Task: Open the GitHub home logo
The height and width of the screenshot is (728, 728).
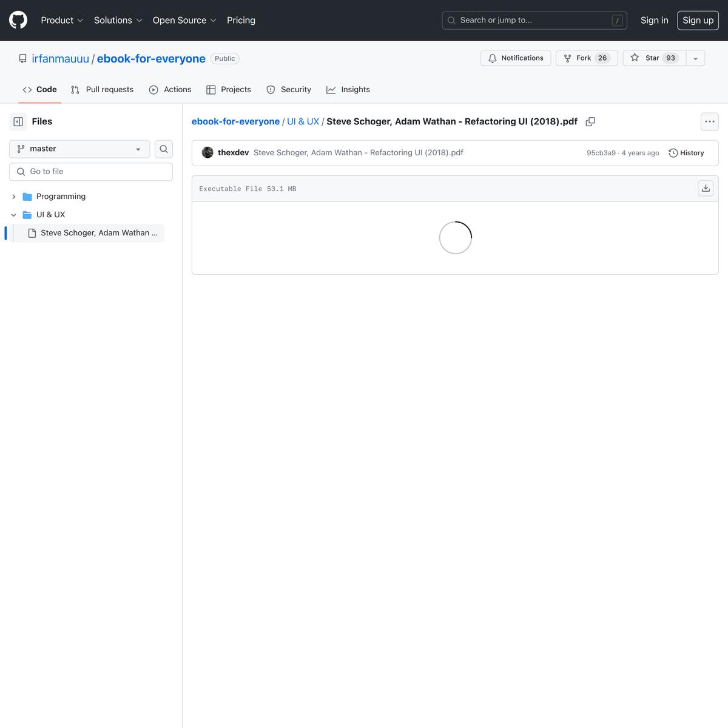Action: [x=18, y=20]
